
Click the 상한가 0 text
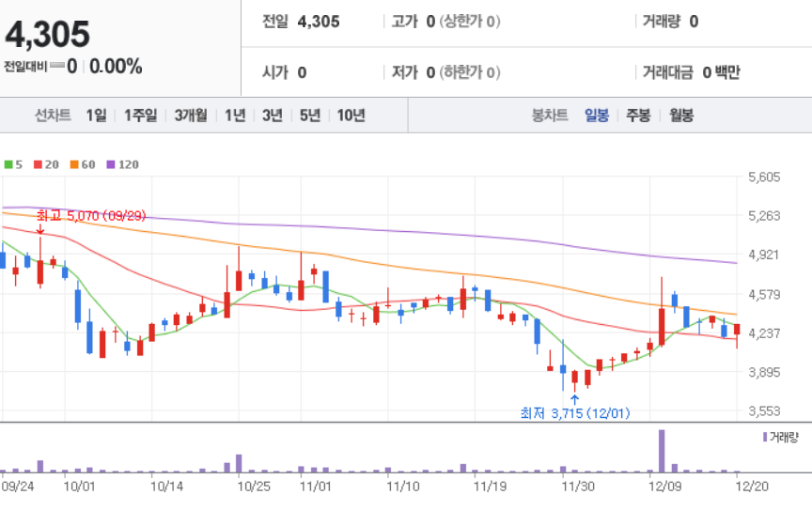click(470, 22)
